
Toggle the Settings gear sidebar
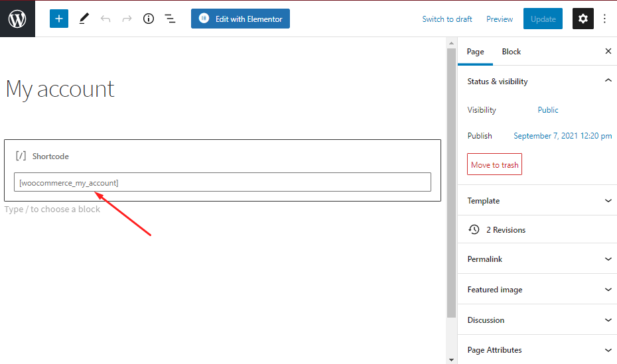[x=583, y=19]
